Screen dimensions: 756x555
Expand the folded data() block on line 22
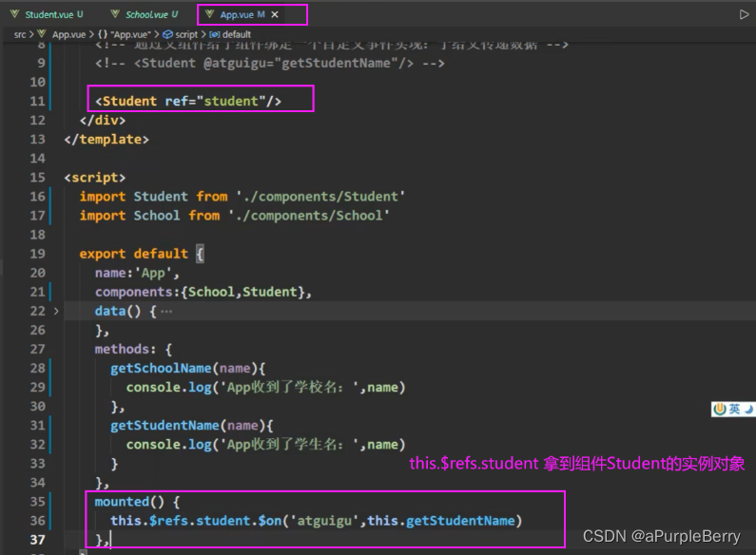(56, 311)
